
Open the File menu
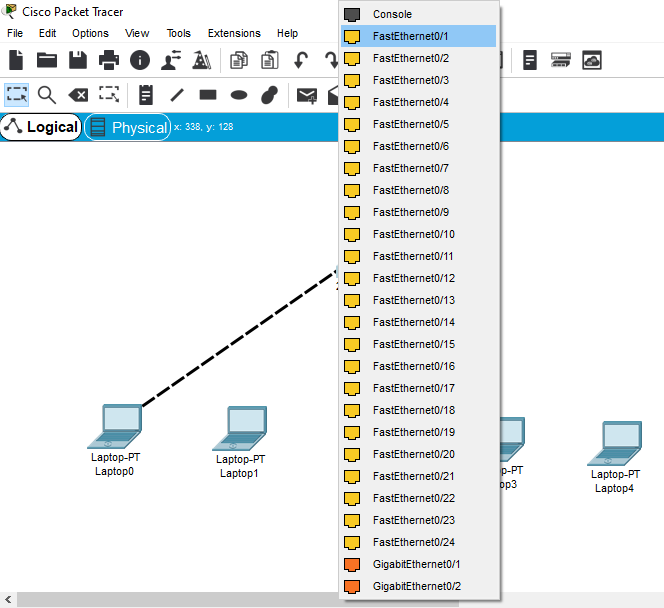click(15, 33)
